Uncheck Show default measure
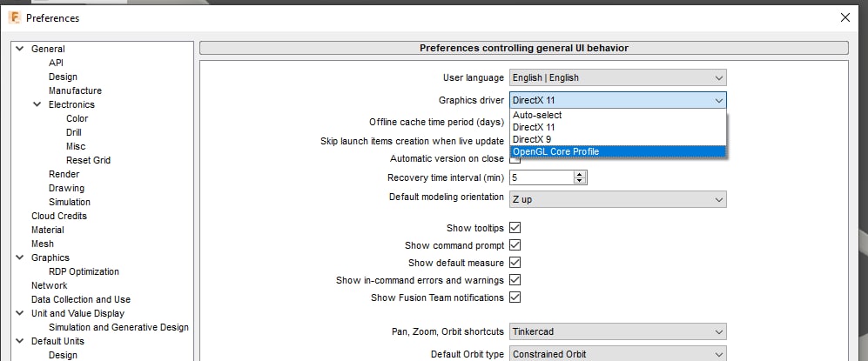Screen dimensions: 868x361 click(x=515, y=262)
